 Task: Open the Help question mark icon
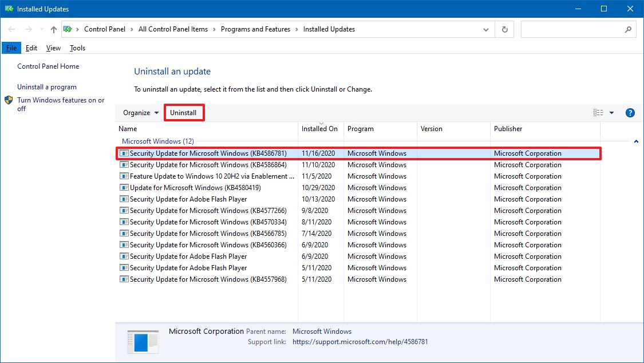(x=630, y=113)
